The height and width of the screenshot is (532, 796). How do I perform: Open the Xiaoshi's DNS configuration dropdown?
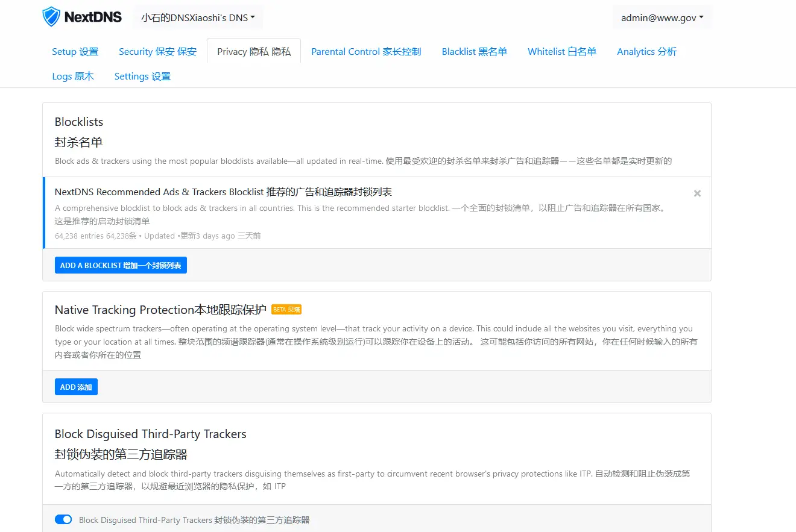point(198,17)
